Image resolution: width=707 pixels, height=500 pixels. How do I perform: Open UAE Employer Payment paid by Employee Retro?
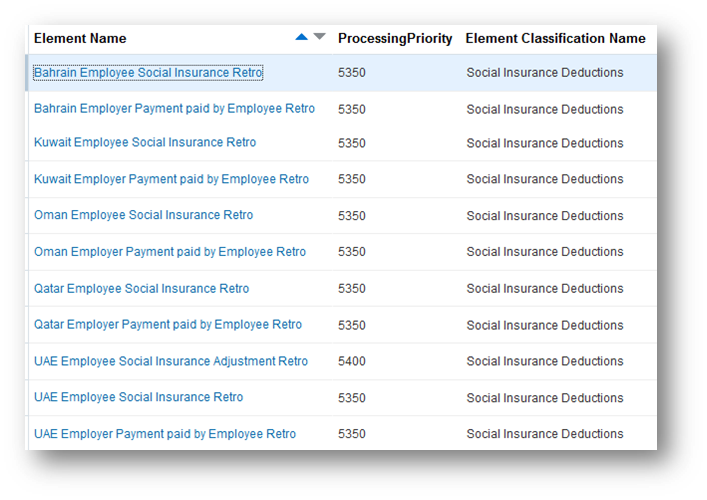[x=165, y=434]
